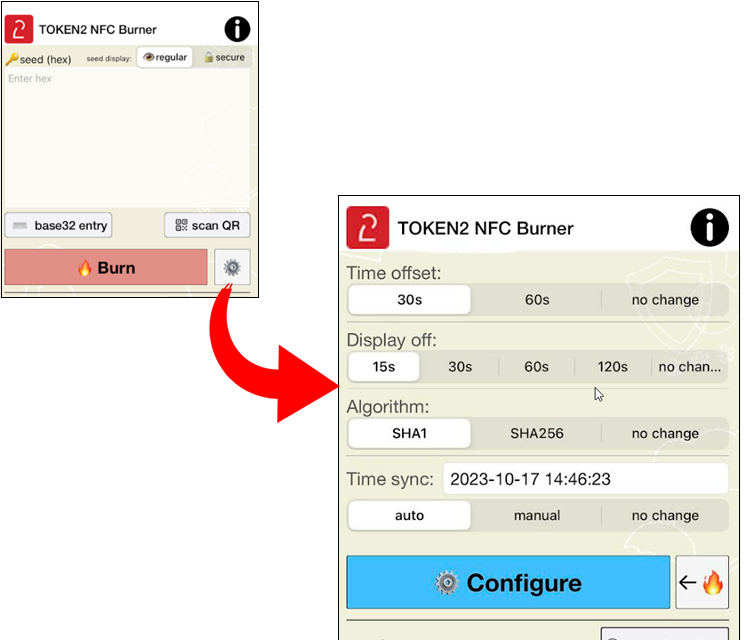Viewport: 744px width, 640px height.
Task: Open info icon in Configure screen
Action: (709, 227)
